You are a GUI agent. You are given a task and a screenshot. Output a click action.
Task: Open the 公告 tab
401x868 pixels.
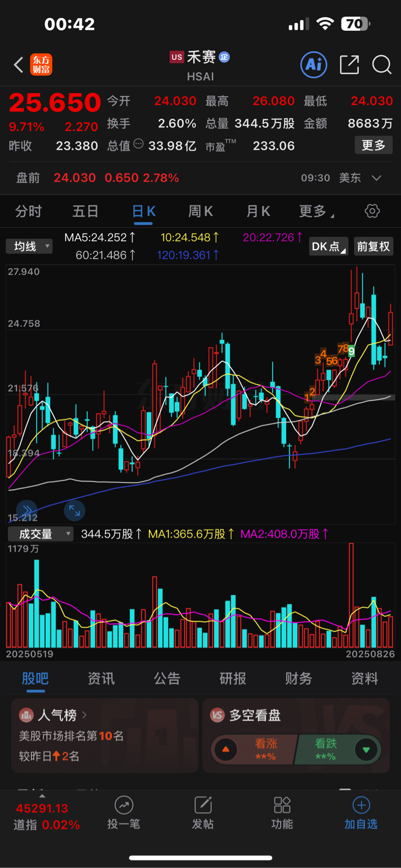pyautogui.click(x=167, y=678)
